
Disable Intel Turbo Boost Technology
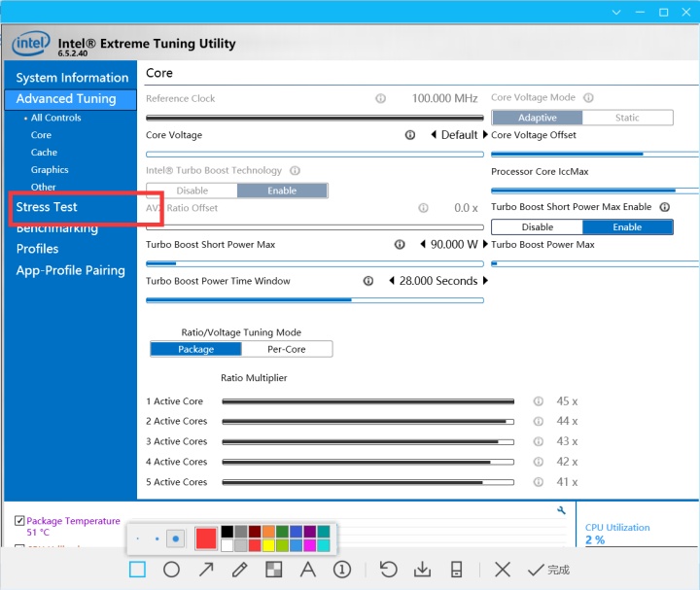(x=192, y=191)
